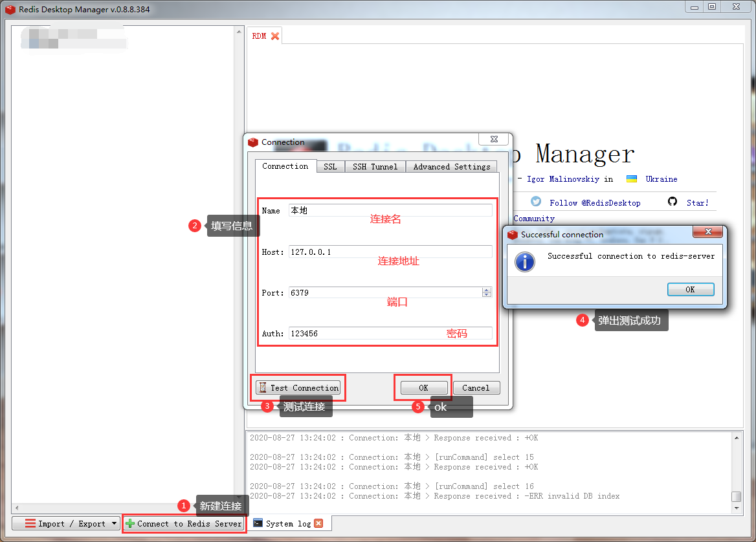Click the Star! link
The image size is (756, 542).
click(698, 203)
